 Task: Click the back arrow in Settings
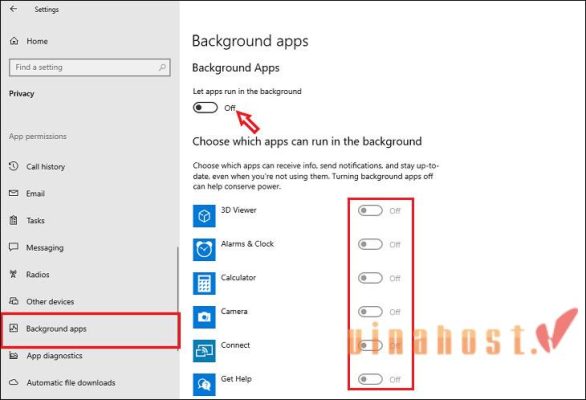pyautogui.click(x=13, y=9)
